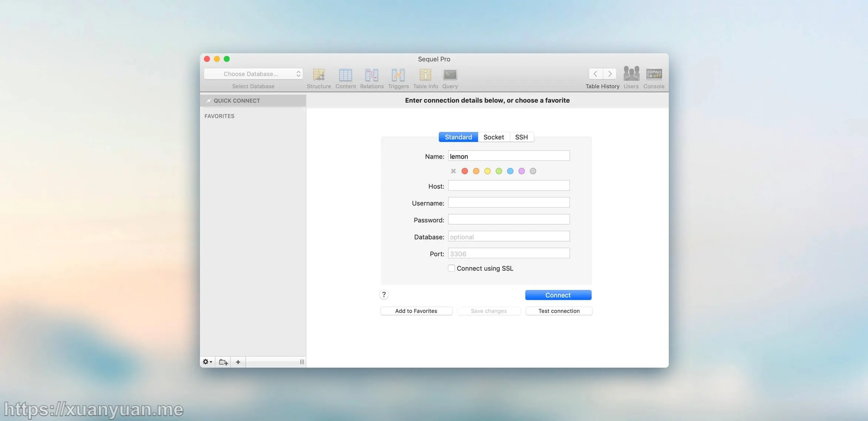Viewport: 868px width, 421px height.
Task: Focus the Port field showing 3306
Action: (509, 253)
